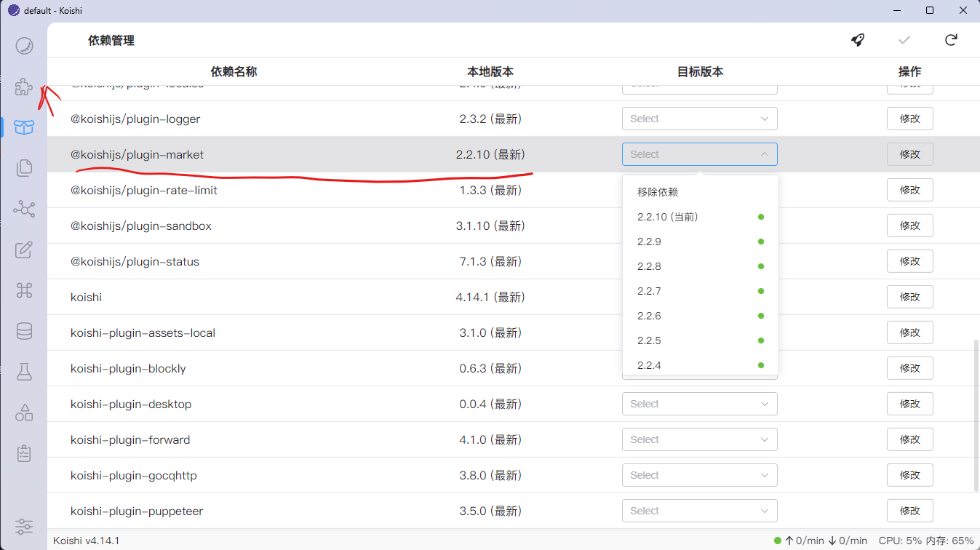Screen dimensions: 980x550
Task: Click 修改 button for plugin-market
Action: (x=909, y=154)
